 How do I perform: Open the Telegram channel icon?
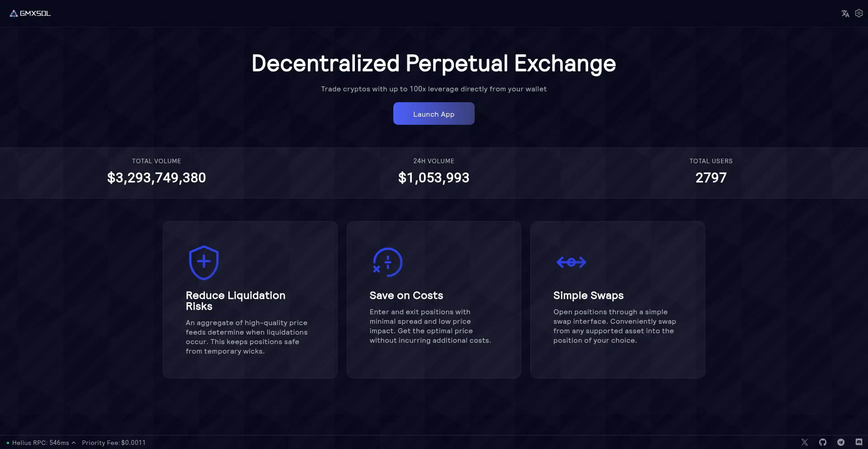click(841, 442)
